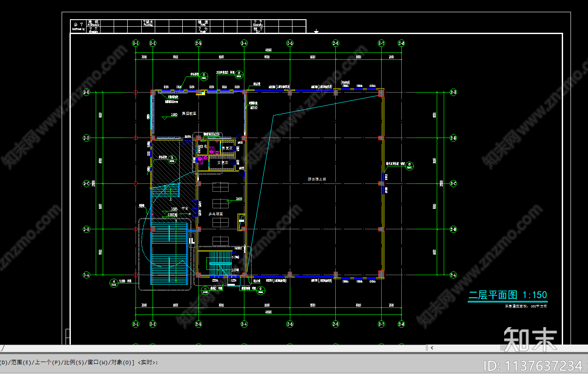Viewport: 588px width, 383px height.
Task: Choose the 对象(O) command line option
Action: click(x=122, y=362)
